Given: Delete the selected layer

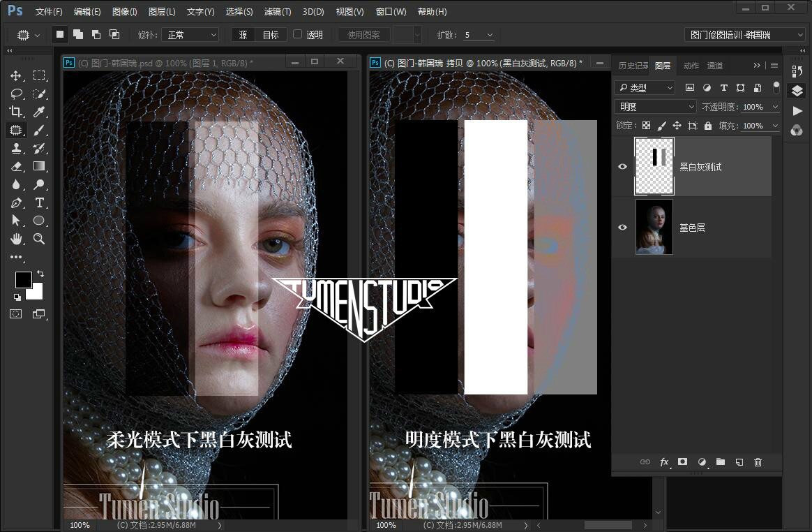Looking at the screenshot, I should [758, 462].
